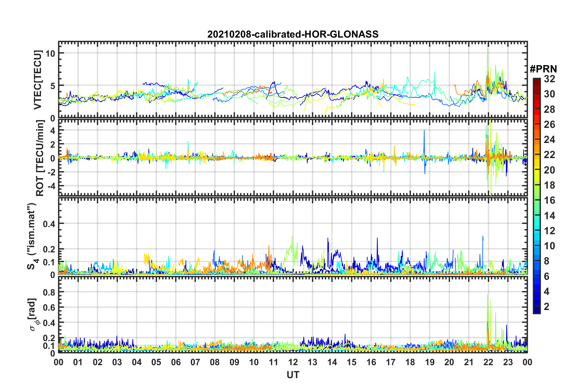This screenshot has height=392, width=586.
Task: Click the colorbar tick label 32
Action: (549, 79)
